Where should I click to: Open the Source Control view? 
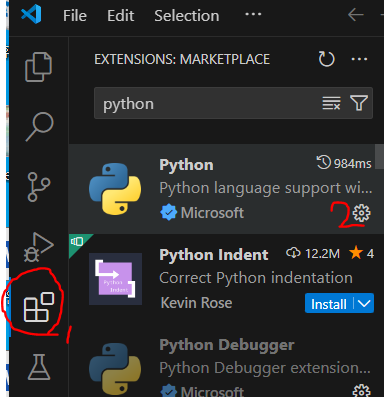tap(39, 187)
